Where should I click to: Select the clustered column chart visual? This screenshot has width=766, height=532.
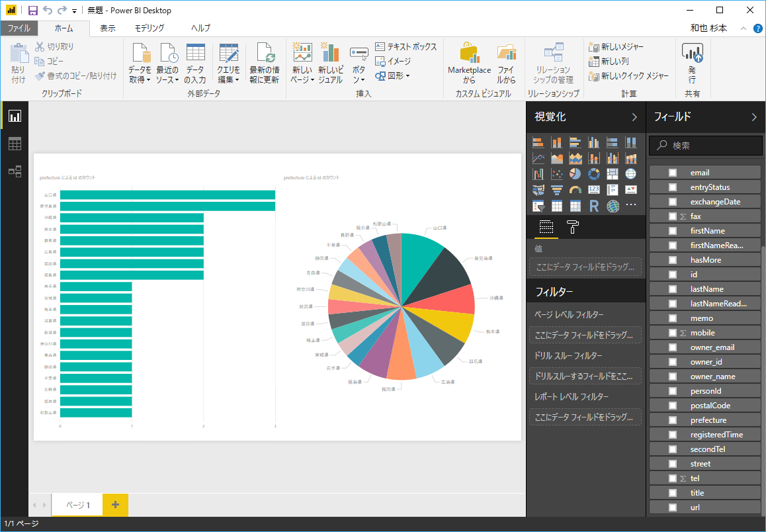click(x=593, y=143)
